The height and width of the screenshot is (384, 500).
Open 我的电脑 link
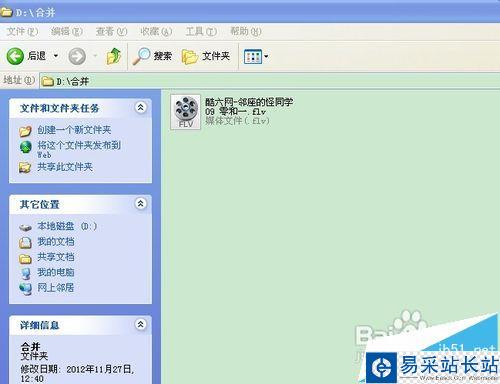56,272
